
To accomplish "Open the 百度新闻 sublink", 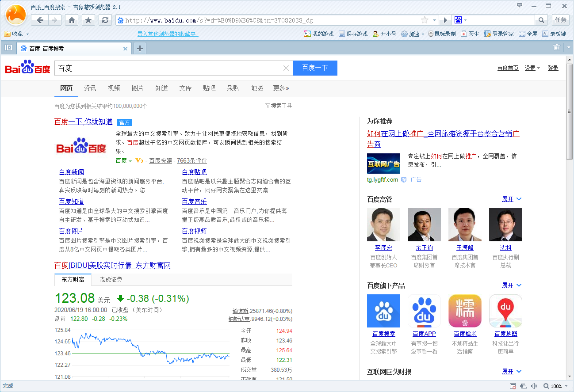I will (71, 172).
